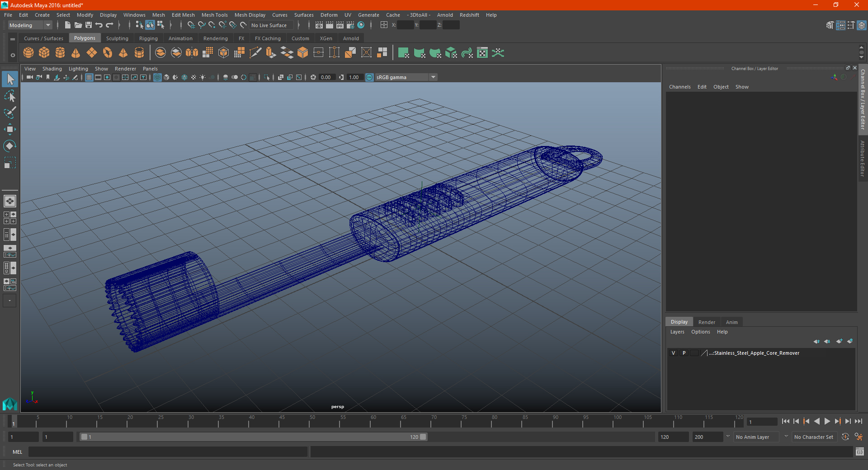Image resolution: width=868 pixels, height=470 pixels.
Task: Open the shelf editor gear menu
Action: point(13,56)
